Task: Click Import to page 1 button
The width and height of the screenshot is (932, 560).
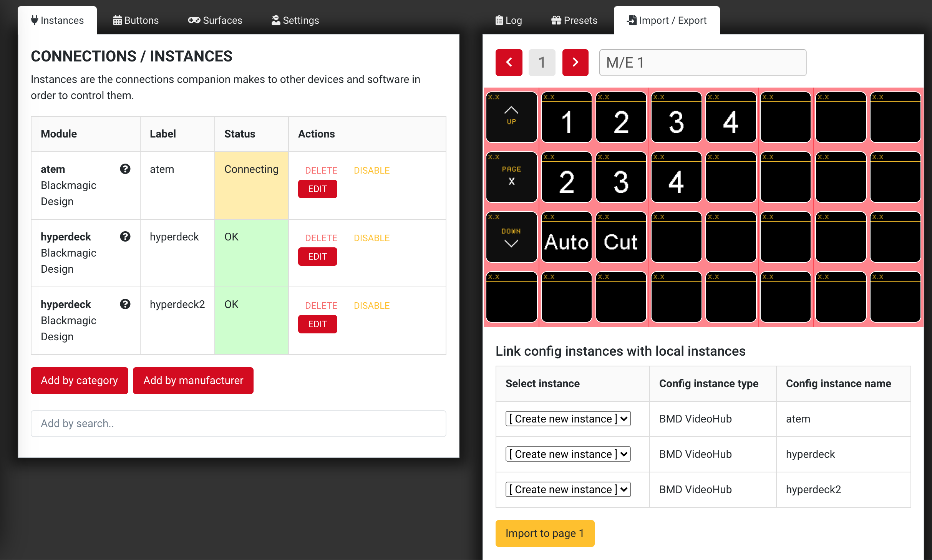Action: pos(545,533)
